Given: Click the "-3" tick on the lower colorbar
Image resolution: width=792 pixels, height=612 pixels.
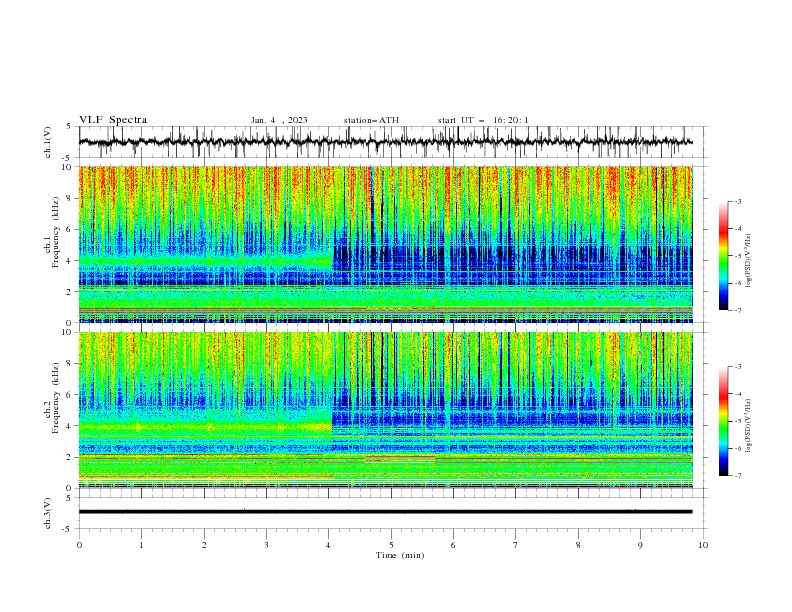Looking at the screenshot, I should pyautogui.click(x=738, y=367).
